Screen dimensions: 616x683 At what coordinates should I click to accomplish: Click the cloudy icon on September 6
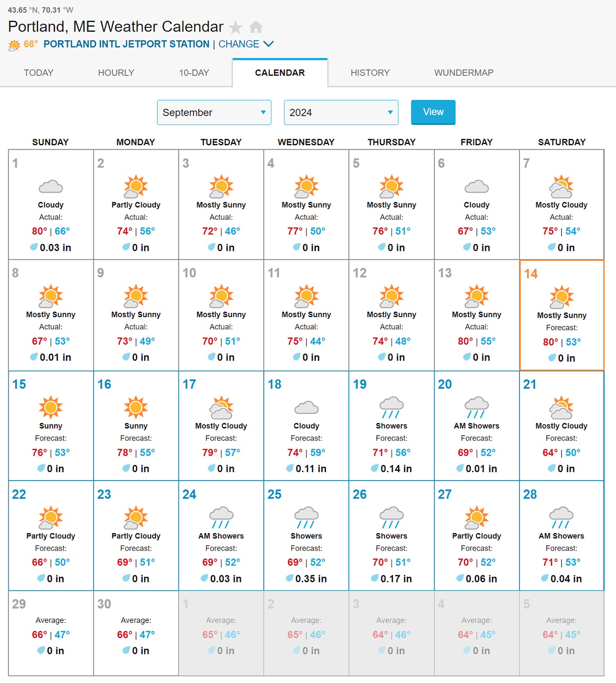point(476,187)
